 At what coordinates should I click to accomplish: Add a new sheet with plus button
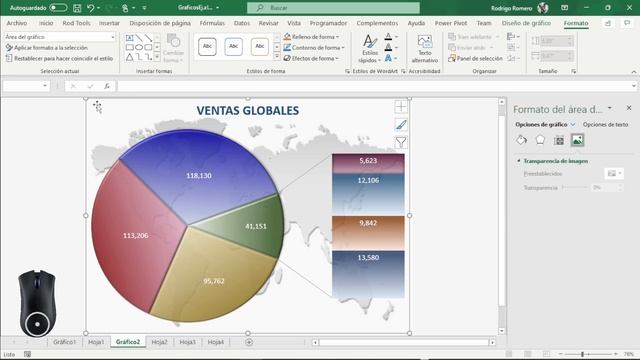tap(249, 342)
